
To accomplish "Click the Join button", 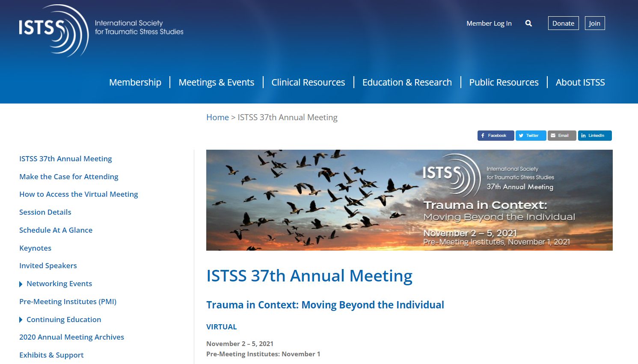I will pyautogui.click(x=594, y=23).
